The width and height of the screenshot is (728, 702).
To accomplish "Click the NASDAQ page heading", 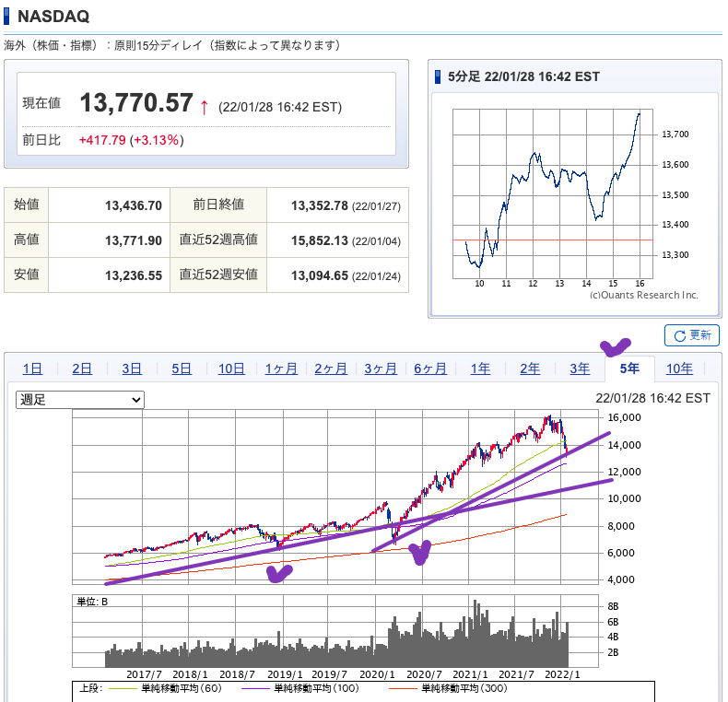I will tap(53, 17).
